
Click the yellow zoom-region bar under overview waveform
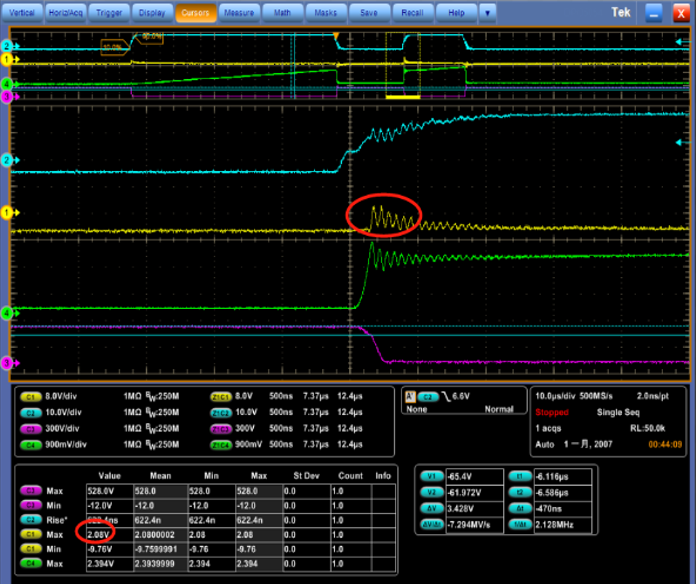click(x=402, y=97)
